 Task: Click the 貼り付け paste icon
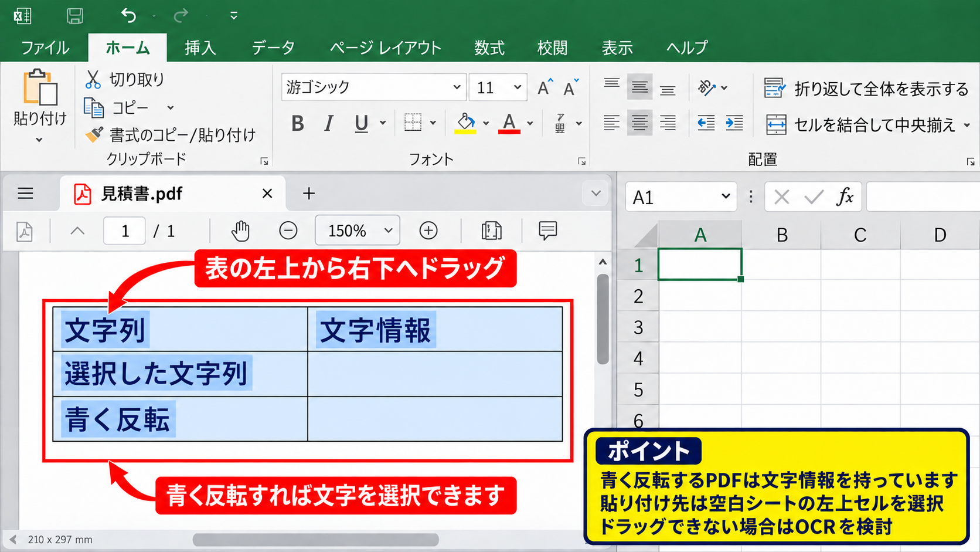[x=40, y=88]
